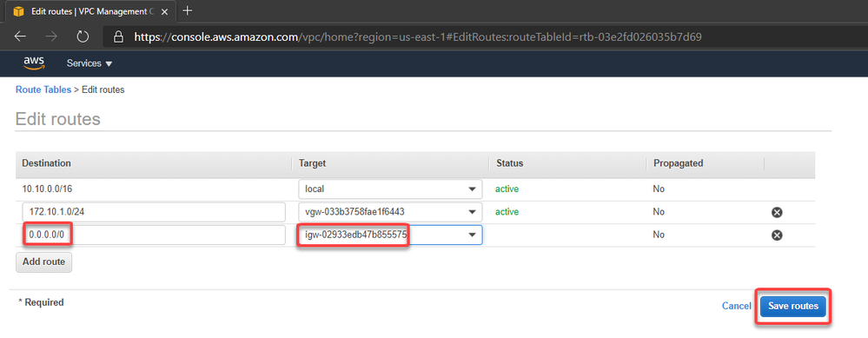Expand the vgw-033b3758fae1f6443 target dropdown

tap(390, 212)
